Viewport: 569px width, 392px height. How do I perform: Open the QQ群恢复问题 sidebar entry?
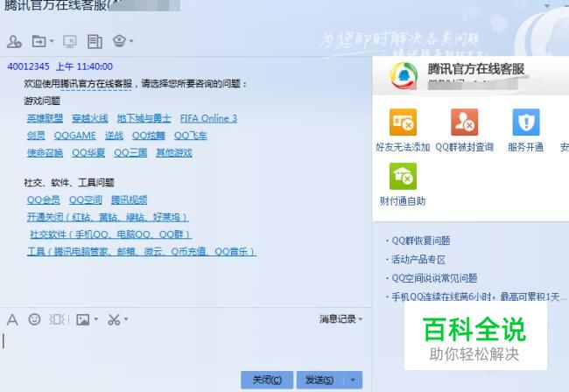tap(421, 241)
